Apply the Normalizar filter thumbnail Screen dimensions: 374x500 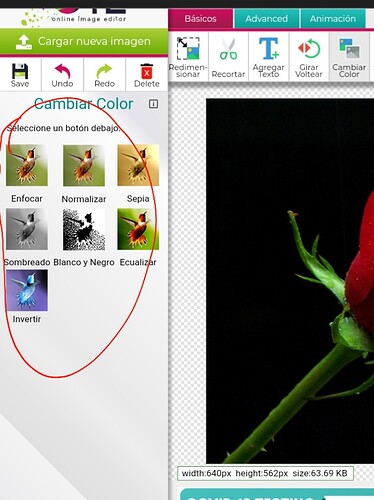pos(84,165)
